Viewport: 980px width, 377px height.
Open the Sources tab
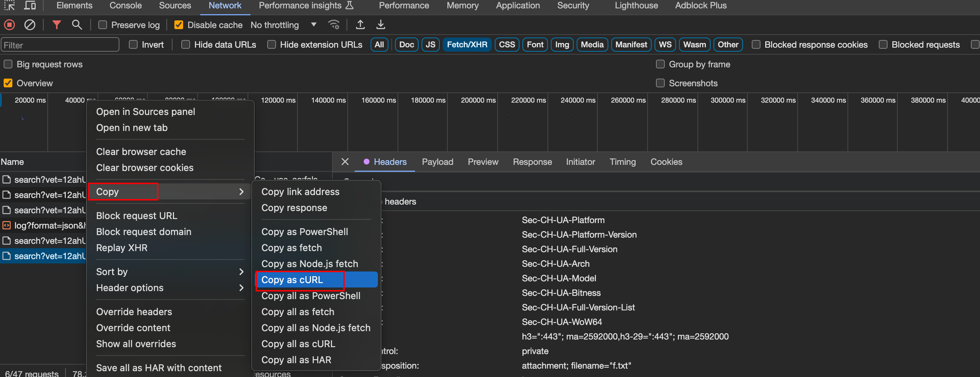click(x=175, y=5)
